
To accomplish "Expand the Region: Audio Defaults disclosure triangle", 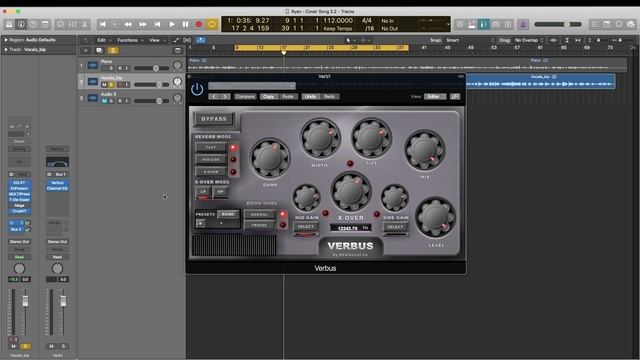I will (6, 40).
